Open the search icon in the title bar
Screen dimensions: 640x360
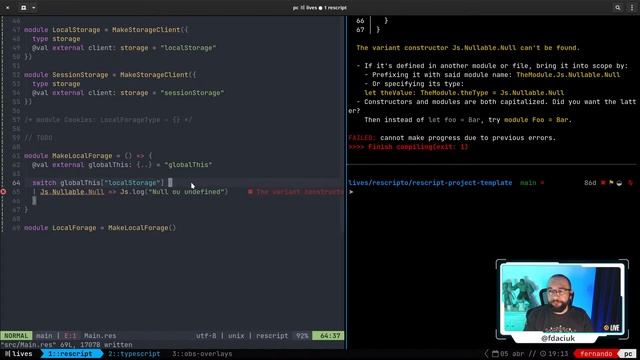pyautogui.click(x=618, y=7)
